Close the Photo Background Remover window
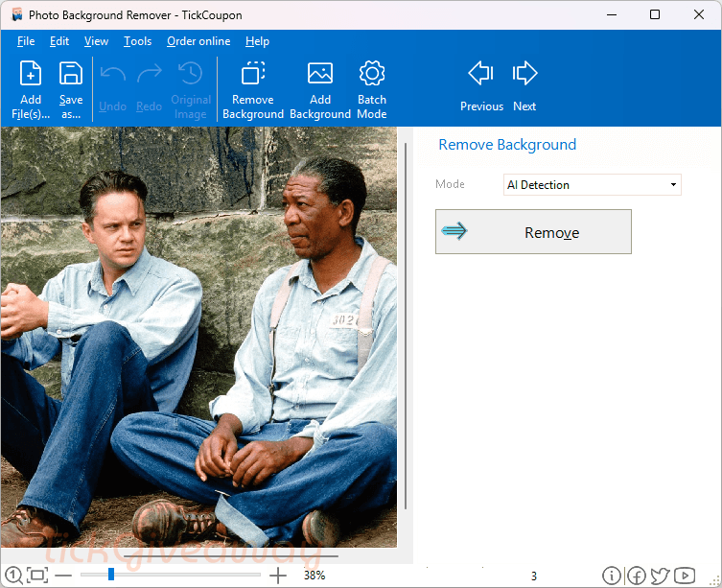This screenshot has height=588, width=722. [699, 14]
